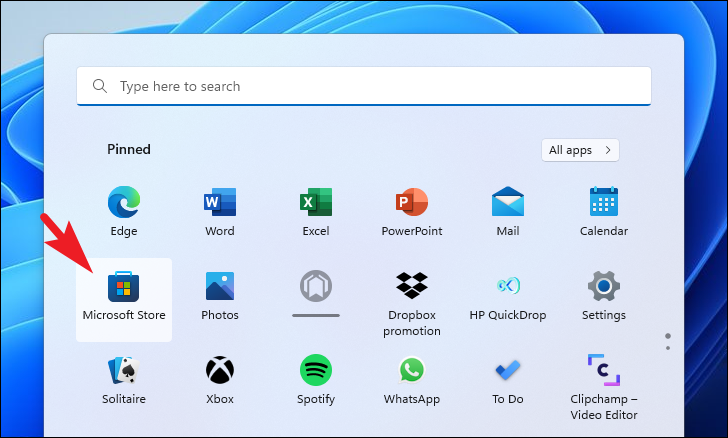Open the Settings gear app
This screenshot has width=728, height=438.
(x=604, y=295)
